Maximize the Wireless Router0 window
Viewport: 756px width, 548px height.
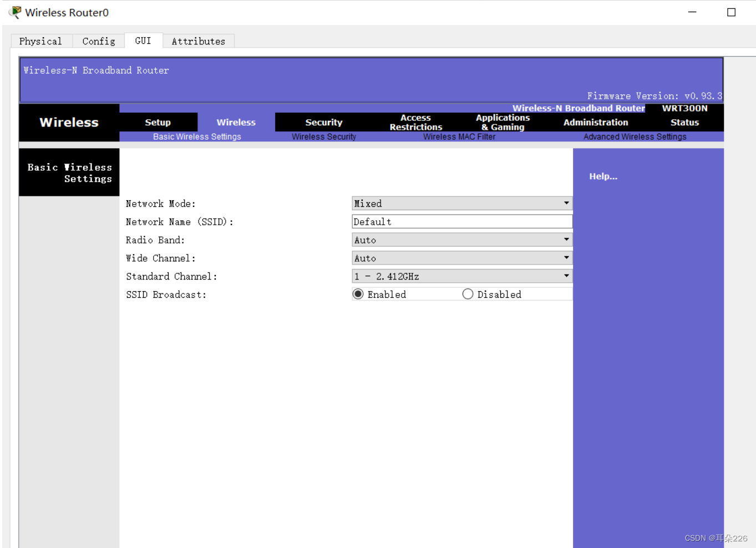731,12
